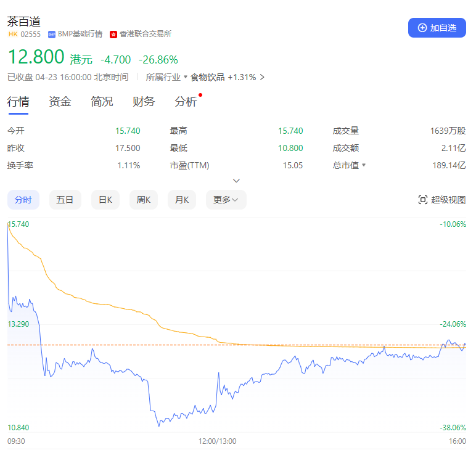Screen dimensions: 476x450
Task: Select the 月K chart period
Action: [182, 200]
